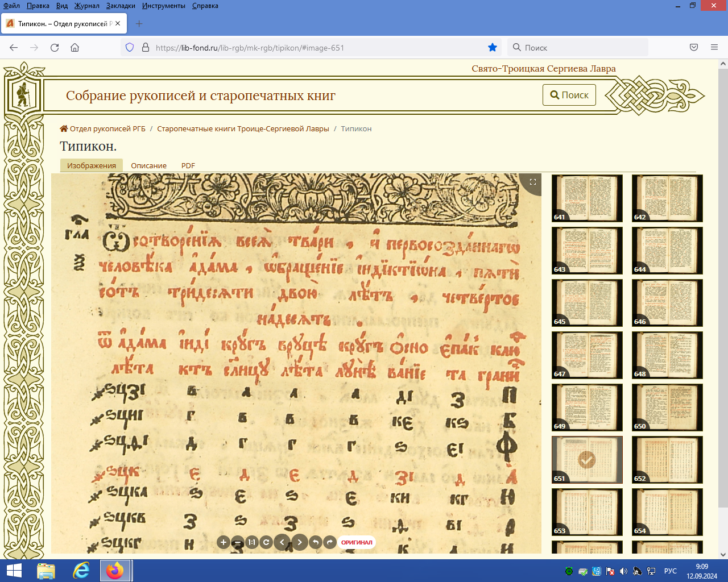Click the Firefox taskbar button
Image resolution: width=728 pixels, height=582 pixels.
click(115, 571)
